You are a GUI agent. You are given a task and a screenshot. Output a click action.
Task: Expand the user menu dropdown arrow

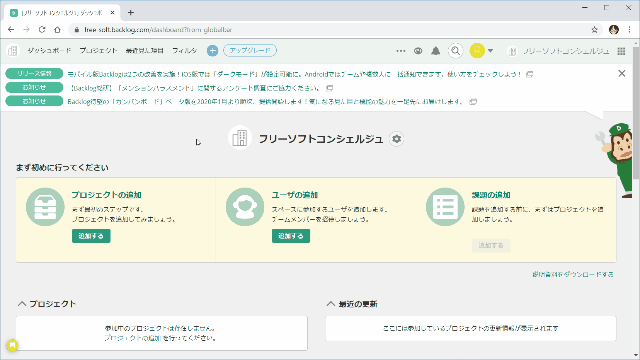click(x=491, y=51)
